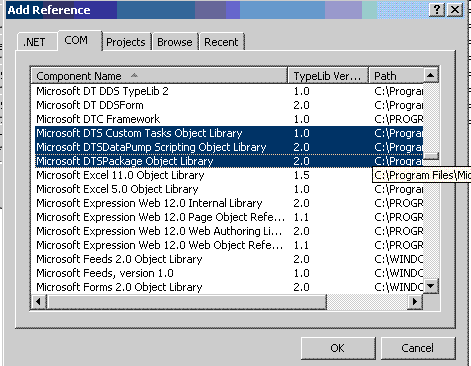The width and height of the screenshot is (471, 366).
Task: Click the Path column header
Action: pyautogui.click(x=396, y=76)
